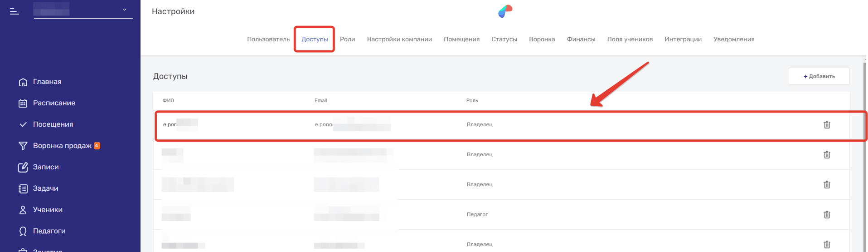Screen dimensions: 868x252
Task: Open the Ученики person icon
Action: point(23,210)
